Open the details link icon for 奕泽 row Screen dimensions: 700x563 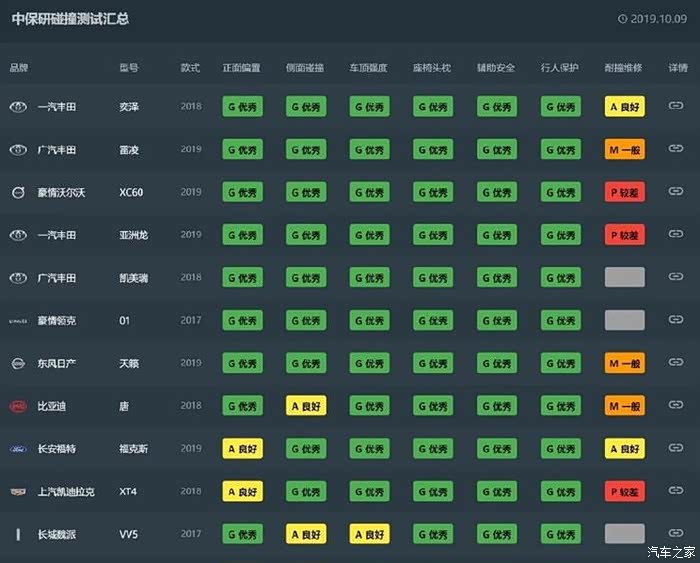click(x=676, y=106)
